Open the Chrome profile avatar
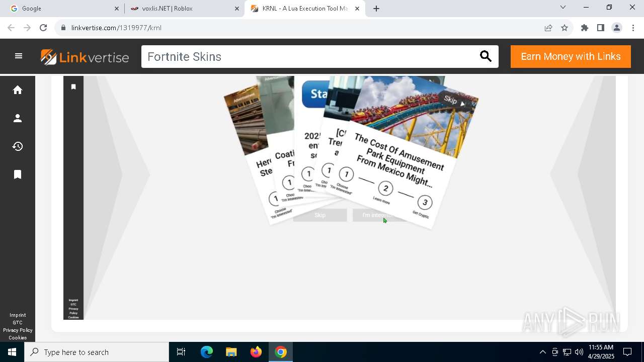This screenshot has width=644, height=362. pos(617,28)
